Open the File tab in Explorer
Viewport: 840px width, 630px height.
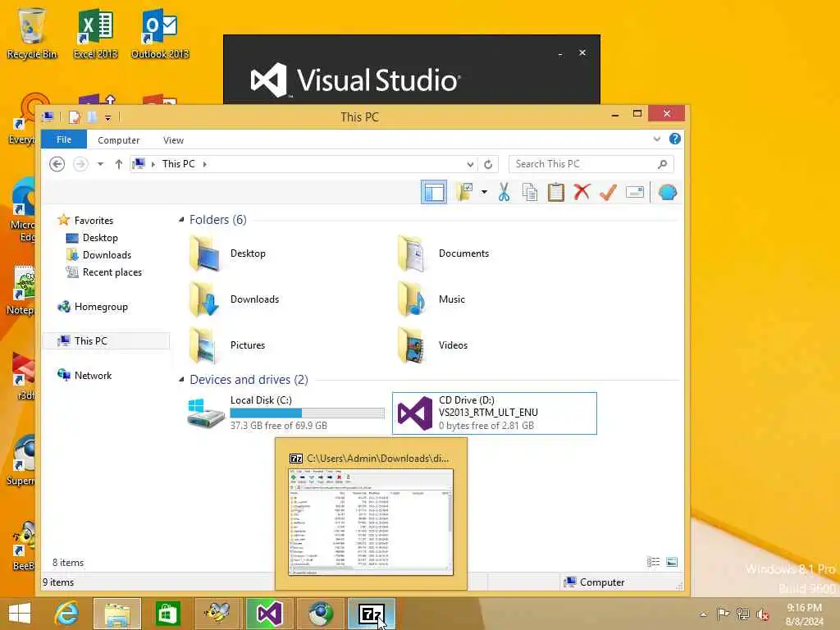click(64, 139)
